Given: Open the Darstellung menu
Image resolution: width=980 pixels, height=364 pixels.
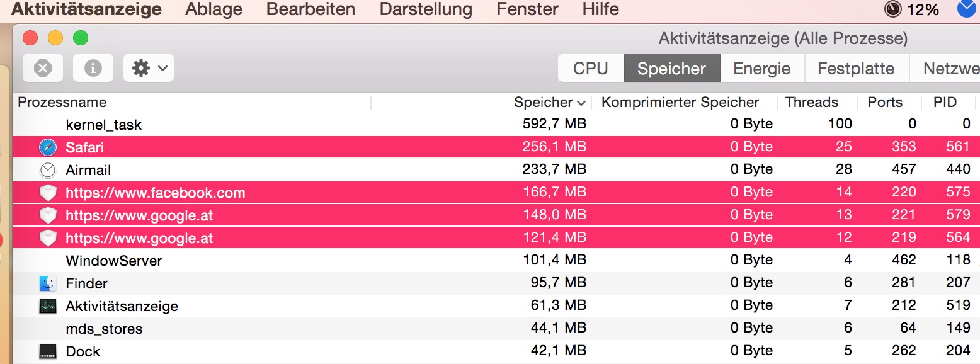Looking at the screenshot, I should click(x=426, y=9).
